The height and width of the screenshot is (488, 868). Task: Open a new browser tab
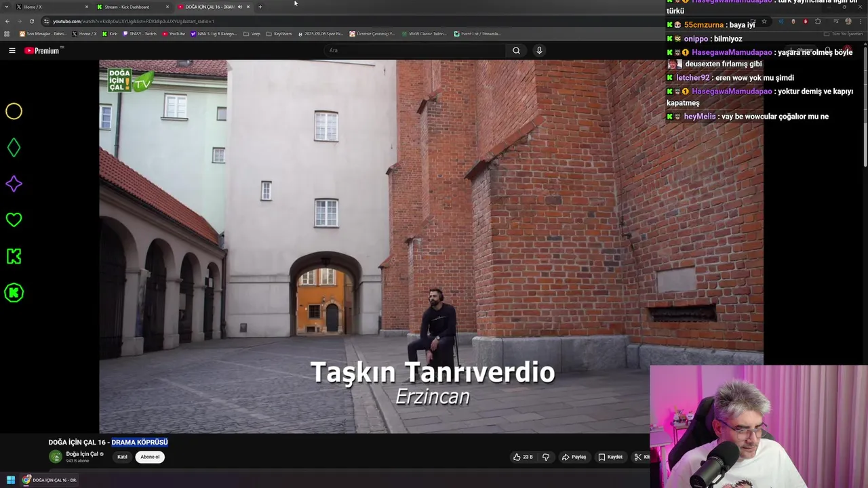260,7
